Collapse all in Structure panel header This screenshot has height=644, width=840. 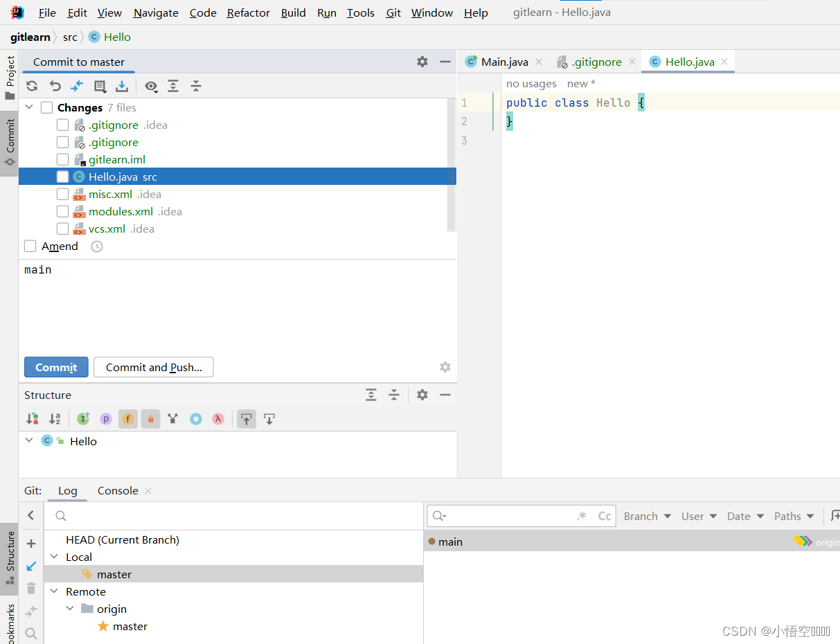tap(394, 395)
